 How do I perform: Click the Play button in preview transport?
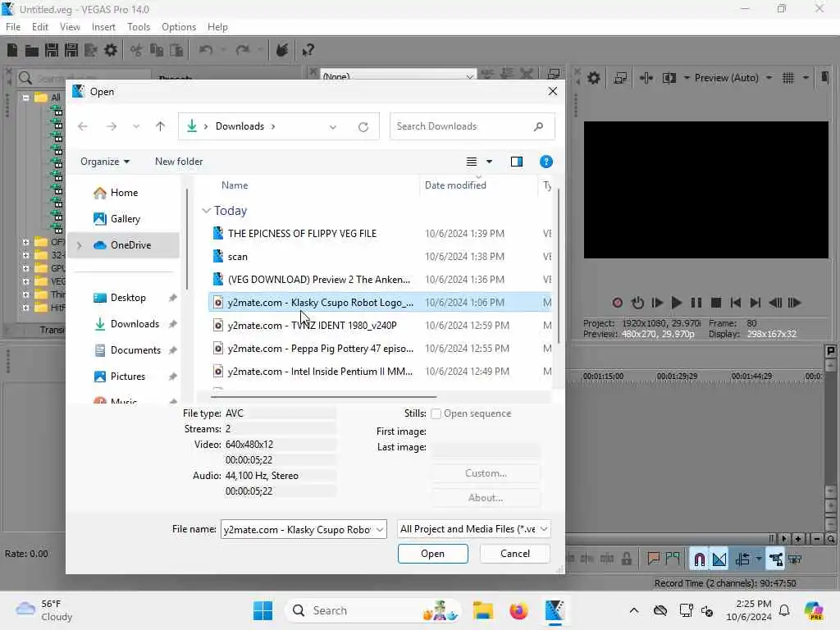click(676, 304)
